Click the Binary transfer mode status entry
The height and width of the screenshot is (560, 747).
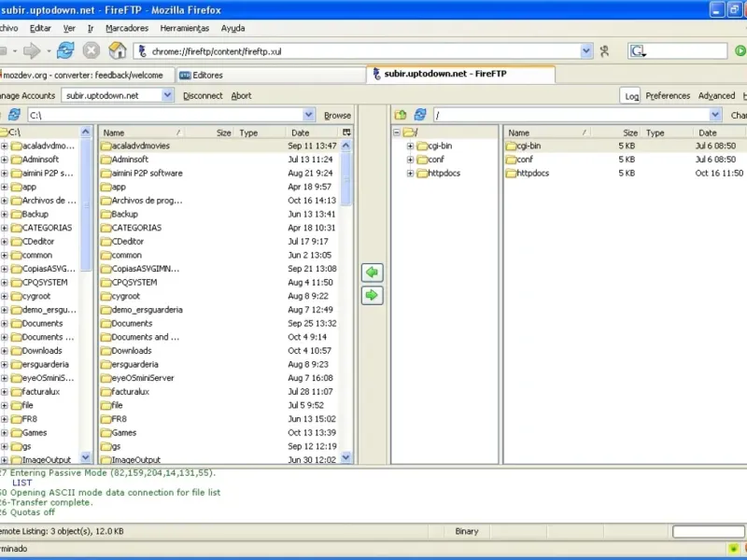click(x=466, y=531)
